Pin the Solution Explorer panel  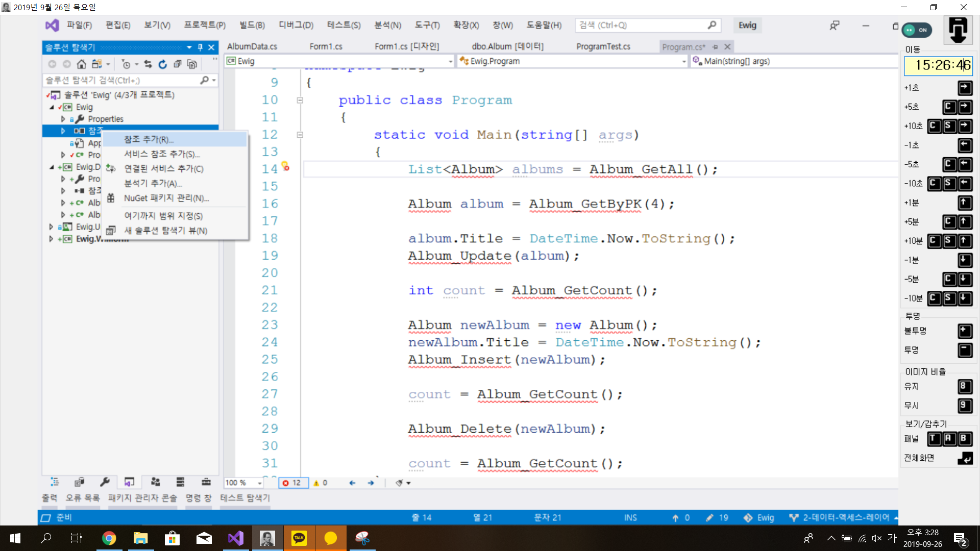[x=200, y=47]
